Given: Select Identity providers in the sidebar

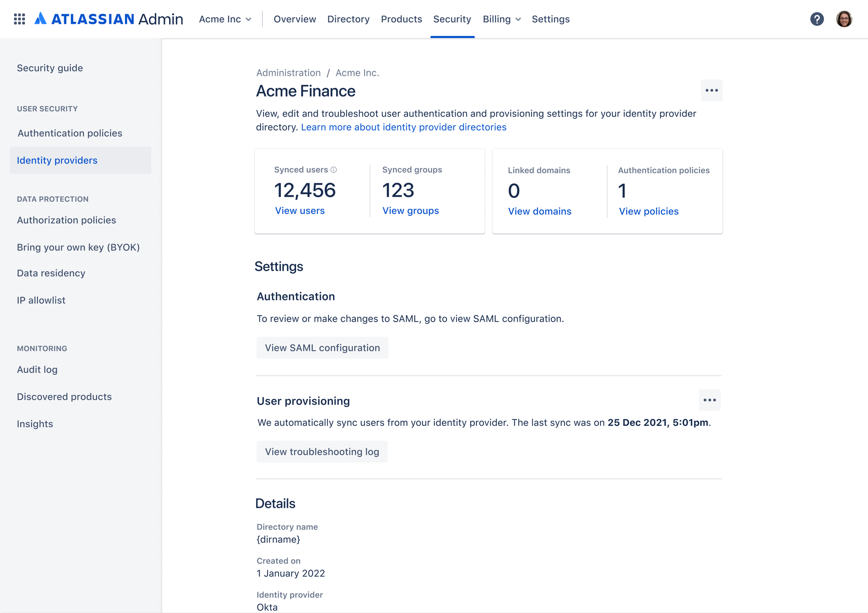Looking at the screenshot, I should 57,160.
